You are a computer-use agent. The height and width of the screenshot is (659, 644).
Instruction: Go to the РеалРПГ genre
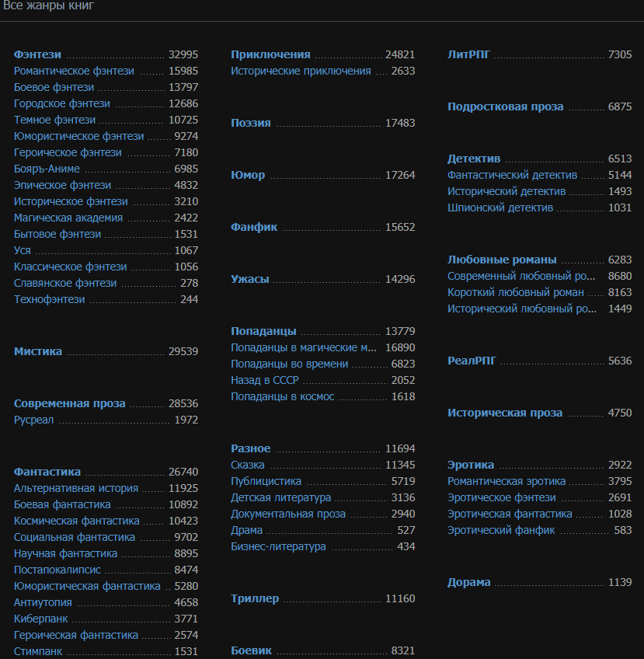[x=472, y=361]
